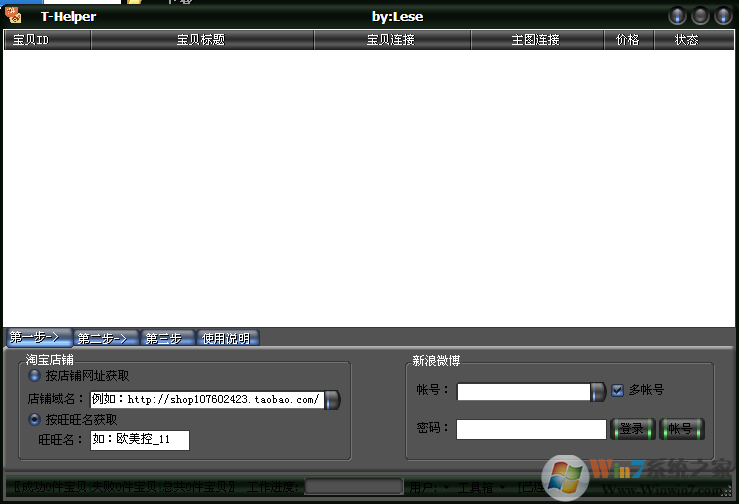The height and width of the screenshot is (504, 739).
Task: Select the 按店铺网址获取 radio option
Action: (36, 376)
